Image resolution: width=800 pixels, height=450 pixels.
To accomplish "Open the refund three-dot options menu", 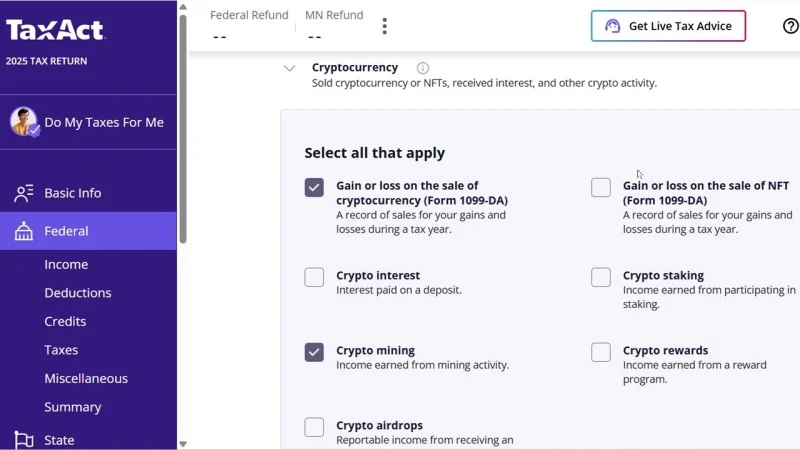I will pyautogui.click(x=384, y=26).
